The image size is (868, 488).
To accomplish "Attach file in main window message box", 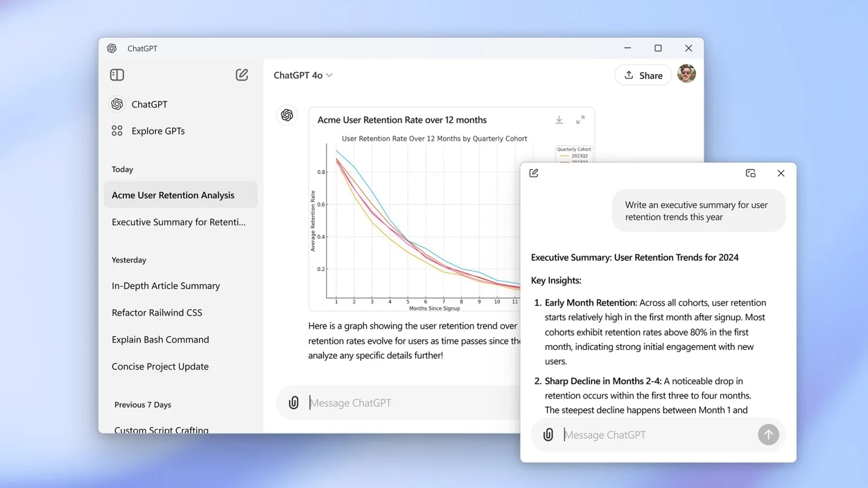I will pos(293,403).
